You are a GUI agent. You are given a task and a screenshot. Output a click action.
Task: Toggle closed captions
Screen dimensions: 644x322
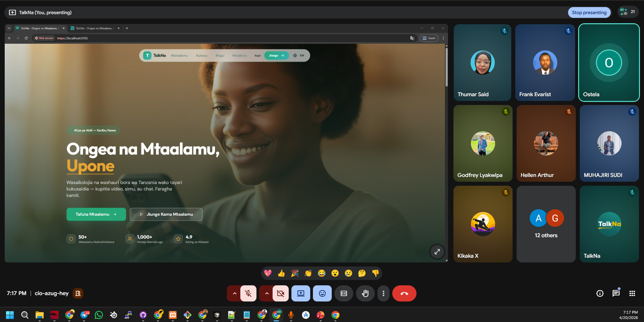344,293
